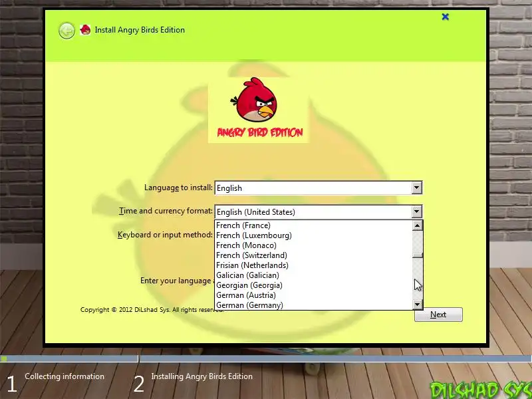Collapse the Time and currency format dropdown arrow
The height and width of the screenshot is (399, 532).
pos(417,211)
